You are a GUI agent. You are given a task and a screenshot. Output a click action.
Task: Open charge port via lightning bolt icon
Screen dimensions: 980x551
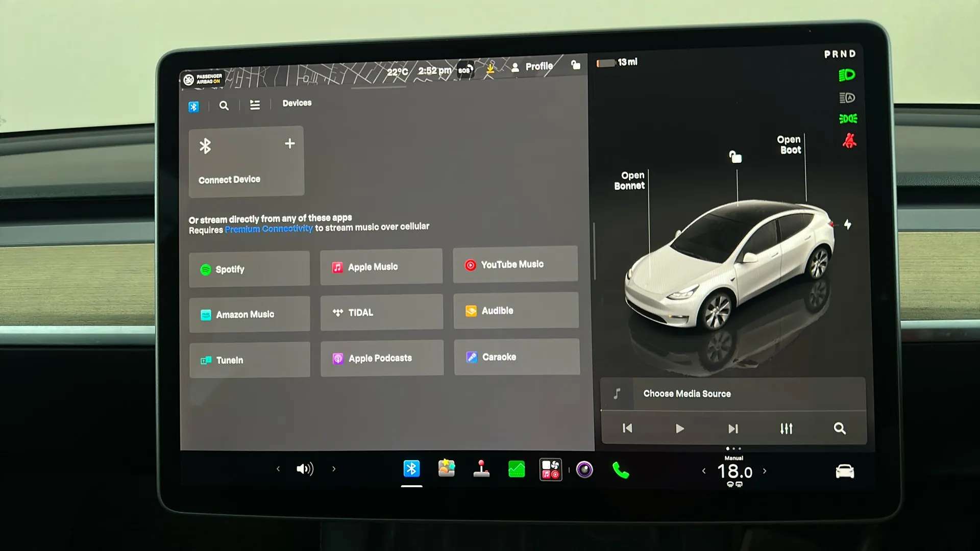click(x=847, y=224)
